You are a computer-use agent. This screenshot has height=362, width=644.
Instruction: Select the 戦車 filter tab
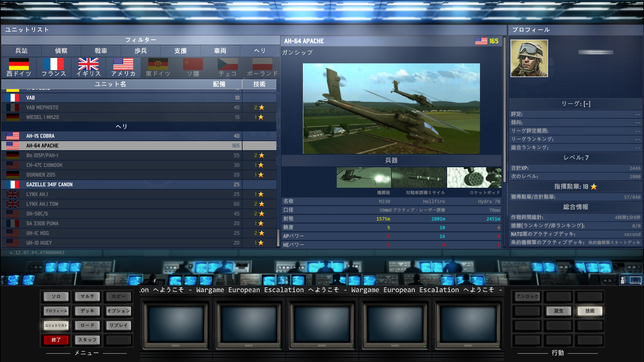(x=101, y=51)
